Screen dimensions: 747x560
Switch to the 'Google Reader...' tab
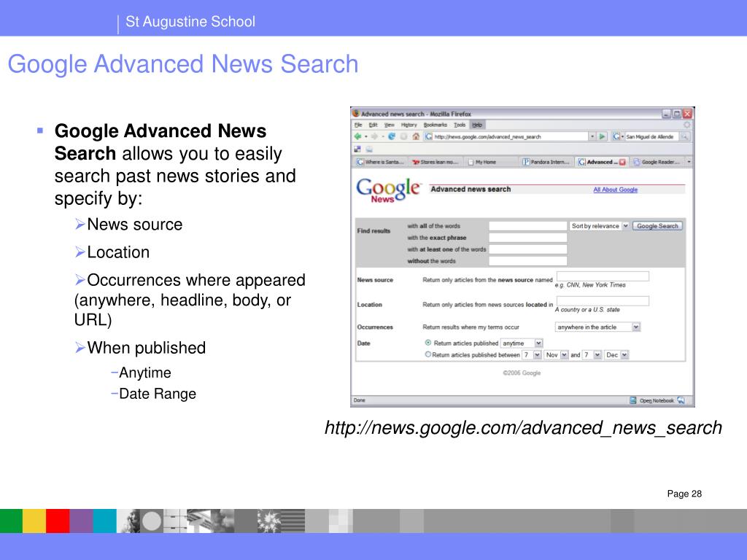657,163
